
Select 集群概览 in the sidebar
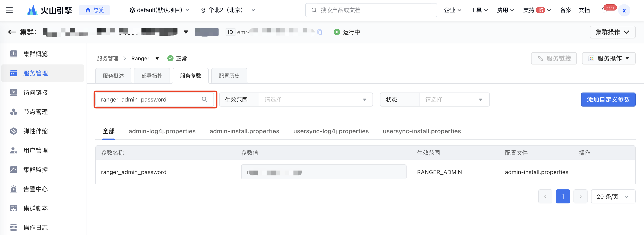tap(43, 54)
